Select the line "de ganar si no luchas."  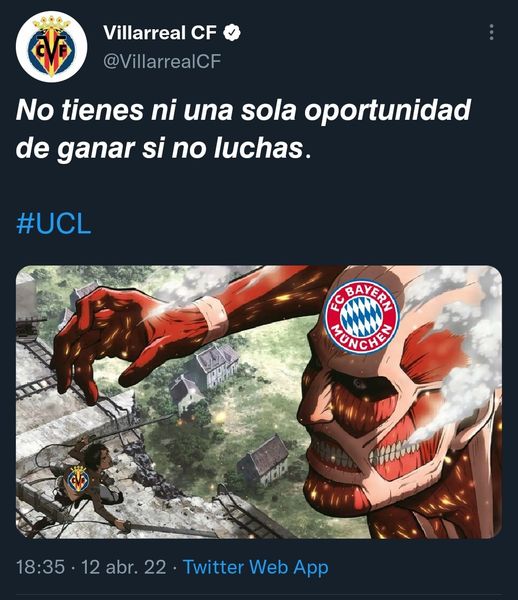[163, 149]
